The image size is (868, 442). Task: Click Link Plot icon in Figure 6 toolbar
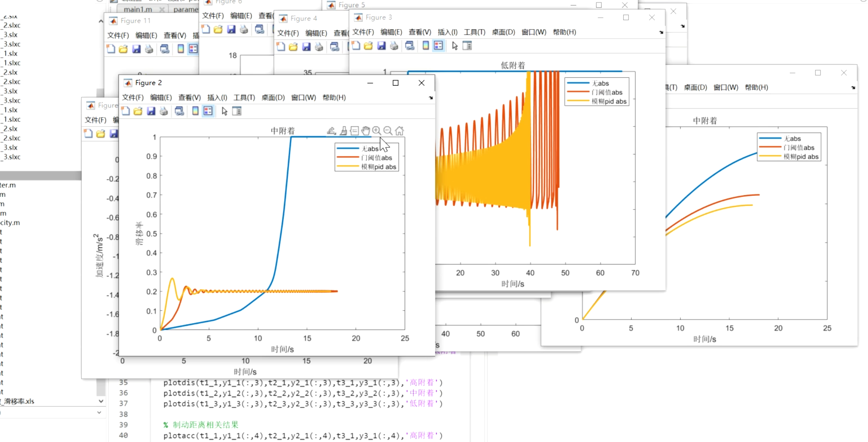tap(260, 29)
